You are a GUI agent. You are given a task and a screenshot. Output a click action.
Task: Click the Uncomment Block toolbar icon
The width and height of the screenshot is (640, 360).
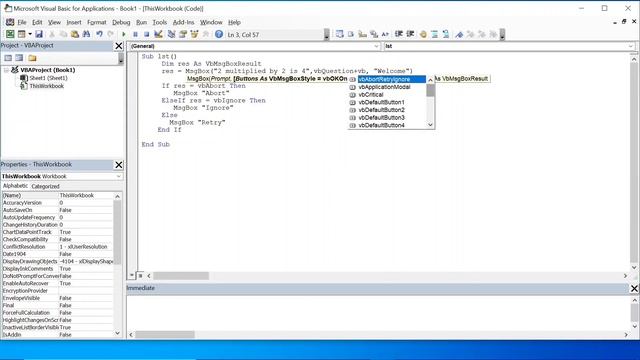point(446,34)
